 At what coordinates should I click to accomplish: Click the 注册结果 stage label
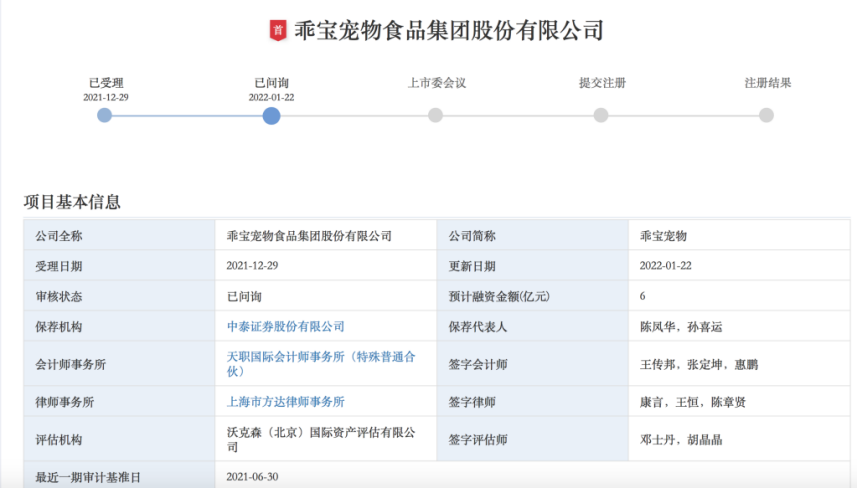[x=768, y=83]
